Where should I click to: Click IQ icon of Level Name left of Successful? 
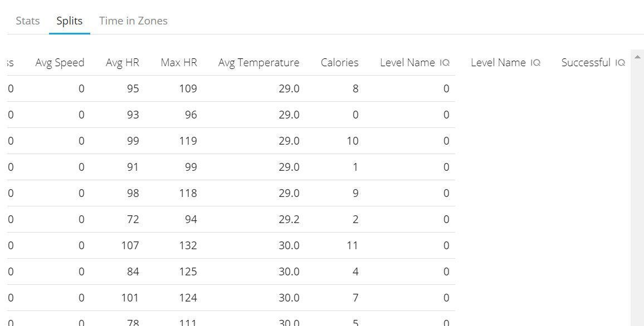(x=535, y=63)
